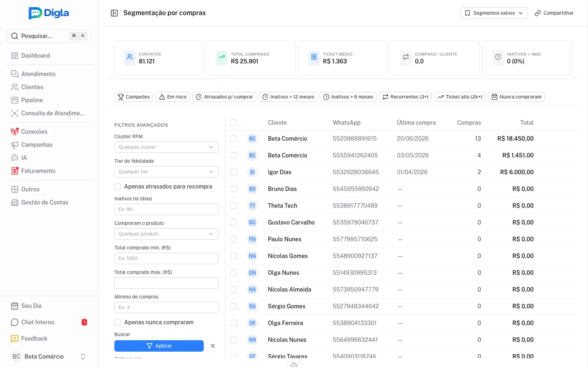
Task: Focus the Total comprado mín. field
Action: [x=166, y=258]
